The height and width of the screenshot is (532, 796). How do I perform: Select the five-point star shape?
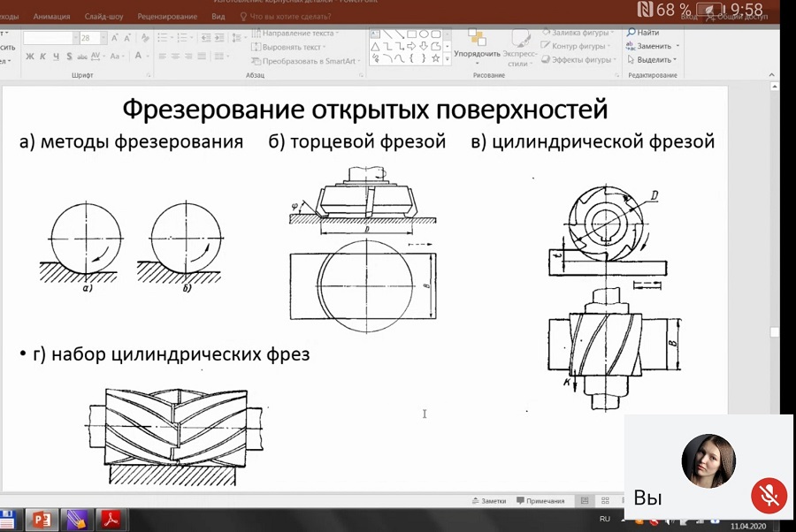(x=435, y=59)
